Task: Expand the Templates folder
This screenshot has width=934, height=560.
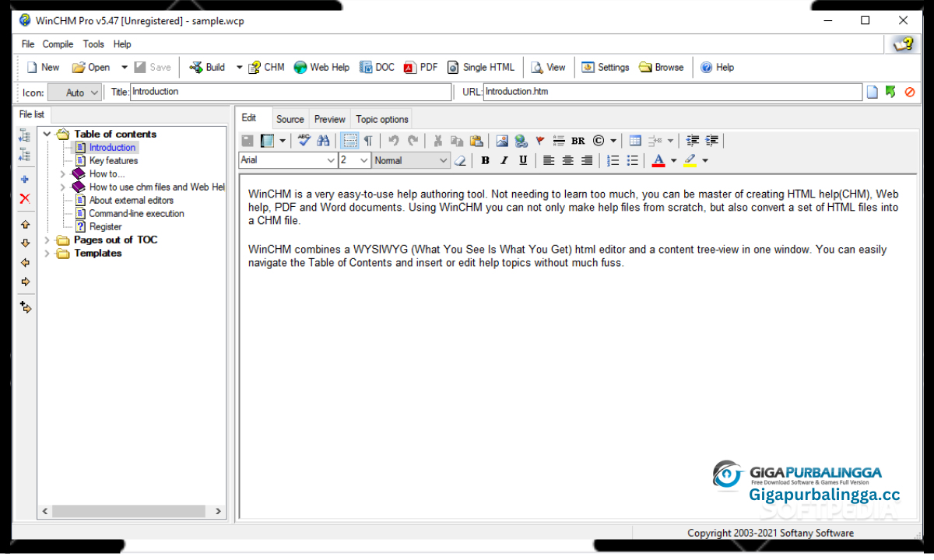Action: coord(47,253)
